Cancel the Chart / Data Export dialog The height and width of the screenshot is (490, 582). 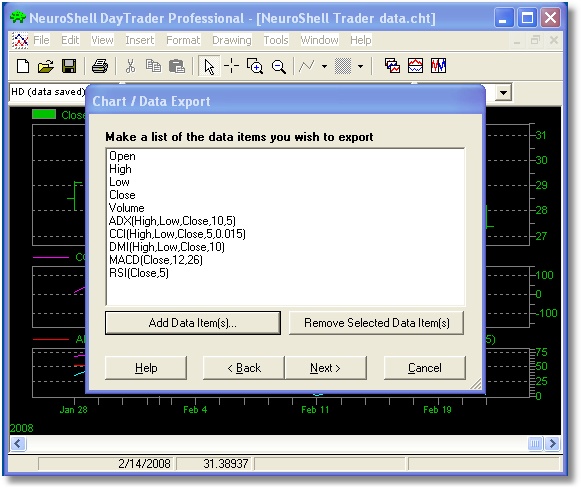pyautogui.click(x=425, y=368)
